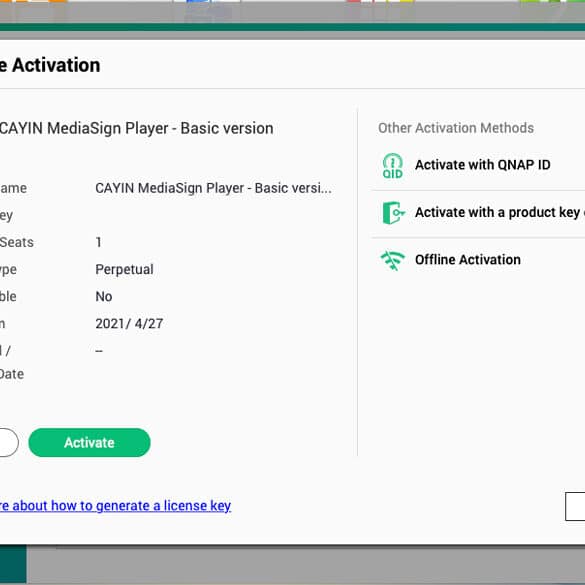Click the product key door icon
This screenshot has height=585, width=585.
point(393,213)
